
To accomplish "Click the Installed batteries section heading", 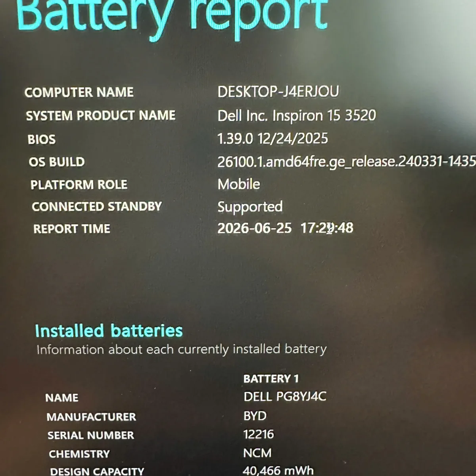I will (109, 330).
